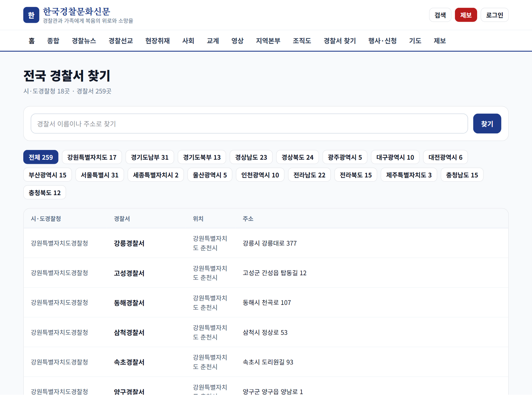Open the 현장취재 navigation menu item

click(158, 41)
